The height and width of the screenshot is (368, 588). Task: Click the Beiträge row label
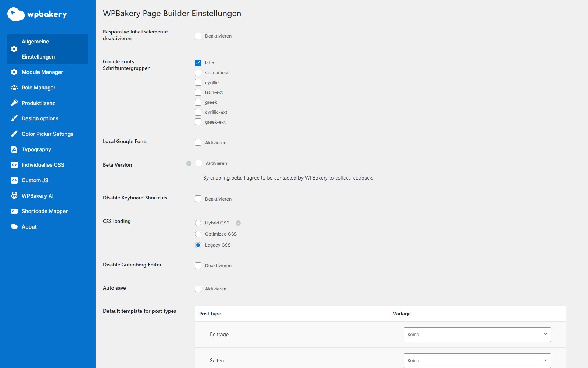(x=219, y=334)
